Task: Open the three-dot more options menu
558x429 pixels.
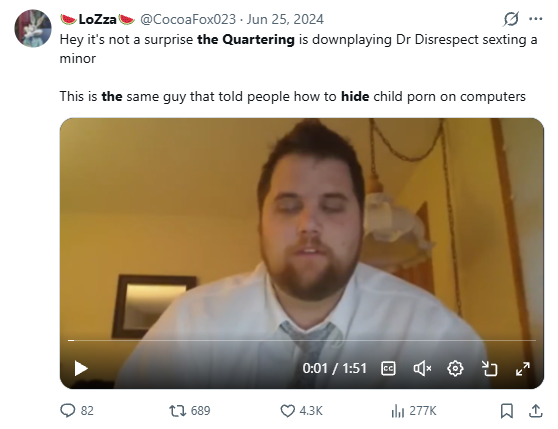Action: [536, 19]
